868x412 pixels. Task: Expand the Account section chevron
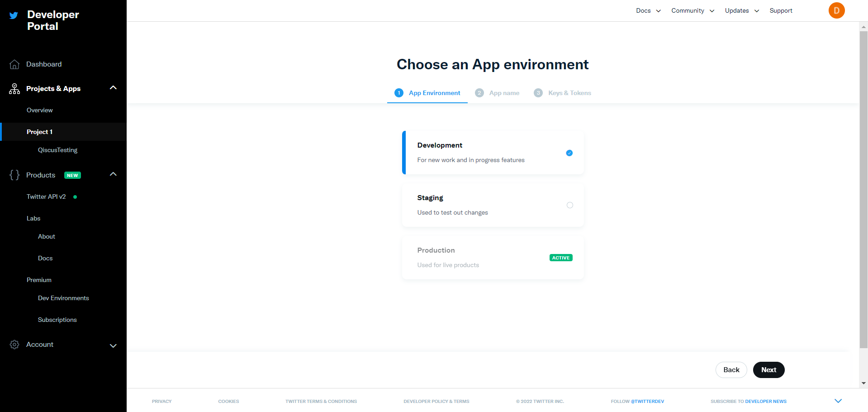[x=113, y=345]
